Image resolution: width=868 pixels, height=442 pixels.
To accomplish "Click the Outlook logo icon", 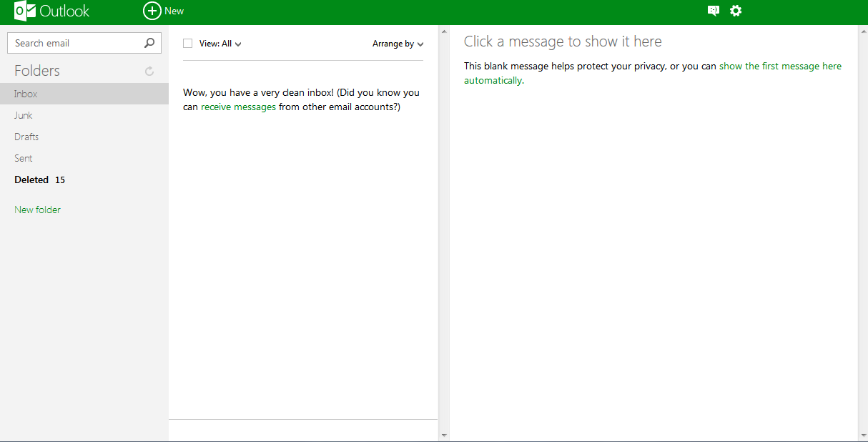I will [25, 11].
